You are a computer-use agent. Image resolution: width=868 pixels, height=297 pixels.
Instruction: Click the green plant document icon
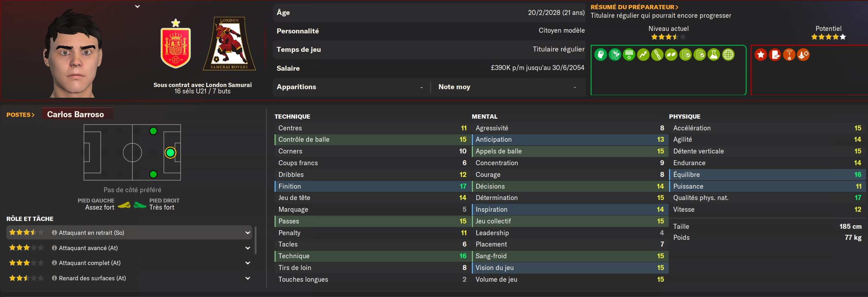coord(615,55)
